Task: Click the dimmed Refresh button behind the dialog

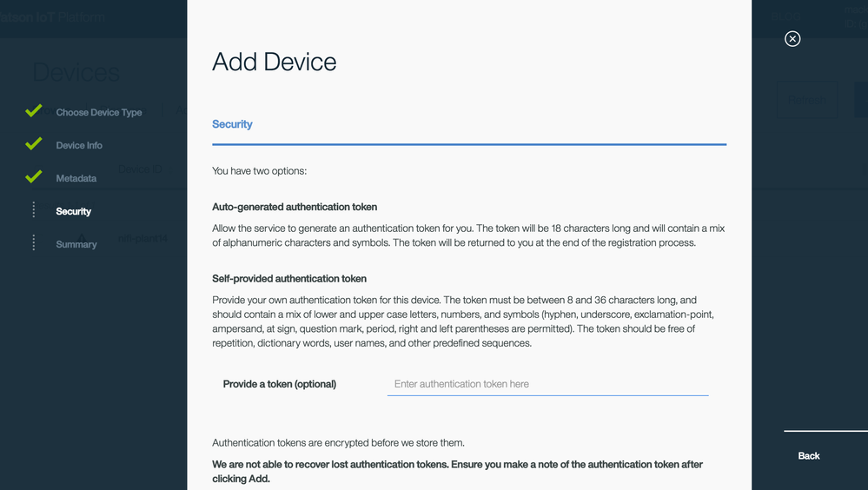Action: [x=807, y=100]
